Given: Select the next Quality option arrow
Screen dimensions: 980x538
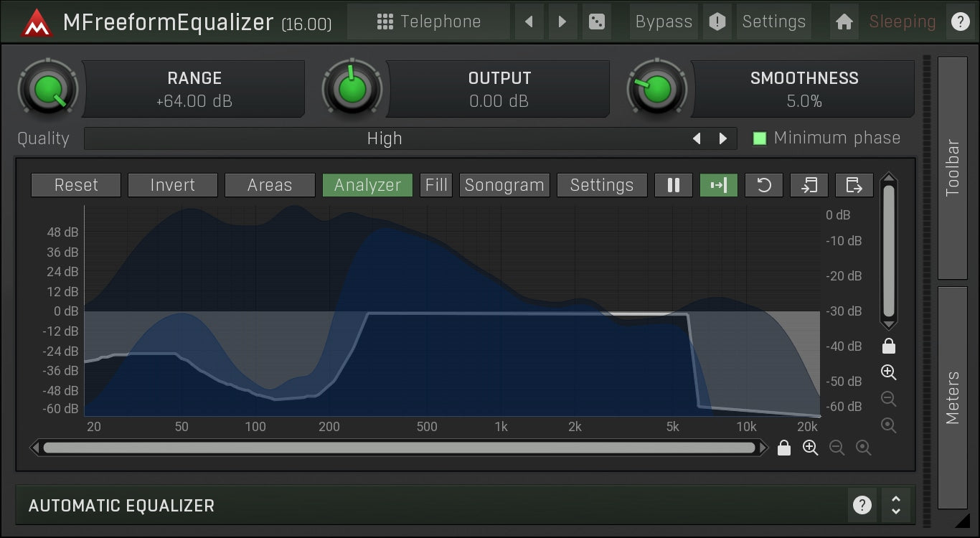Looking at the screenshot, I should (723, 138).
